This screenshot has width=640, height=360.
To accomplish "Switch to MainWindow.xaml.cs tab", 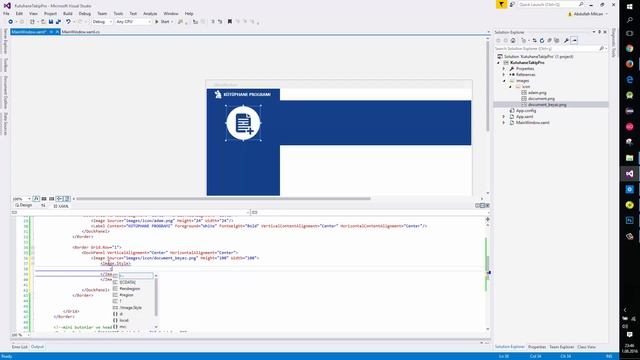I will click(81, 32).
